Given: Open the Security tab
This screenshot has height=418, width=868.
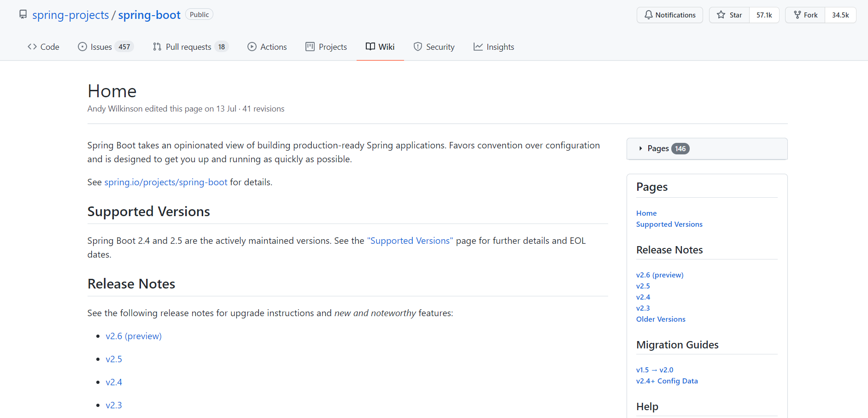Looking at the screenshot, I should 434,47.
